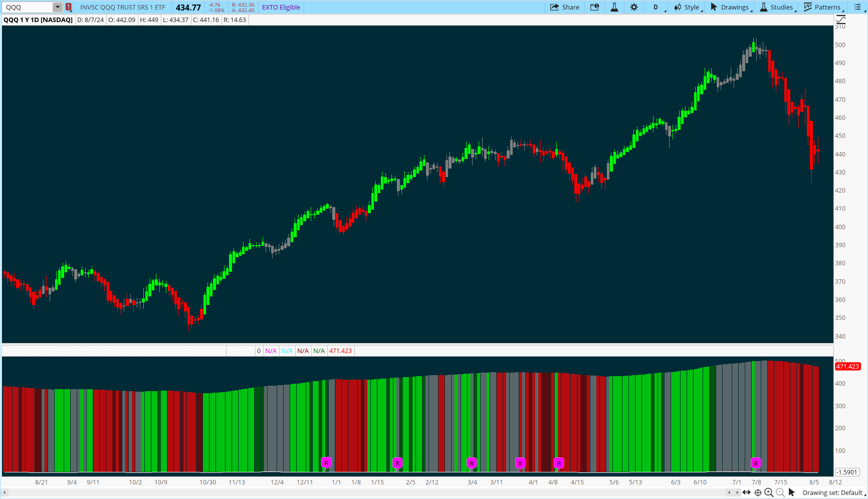
Task: Click the magenta R marker near 12/11
Action: [326, 462]
